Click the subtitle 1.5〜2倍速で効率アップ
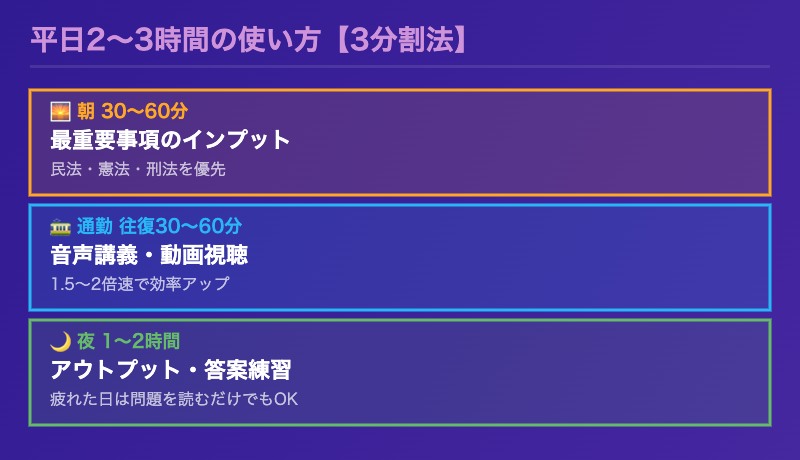 [140, 284]
